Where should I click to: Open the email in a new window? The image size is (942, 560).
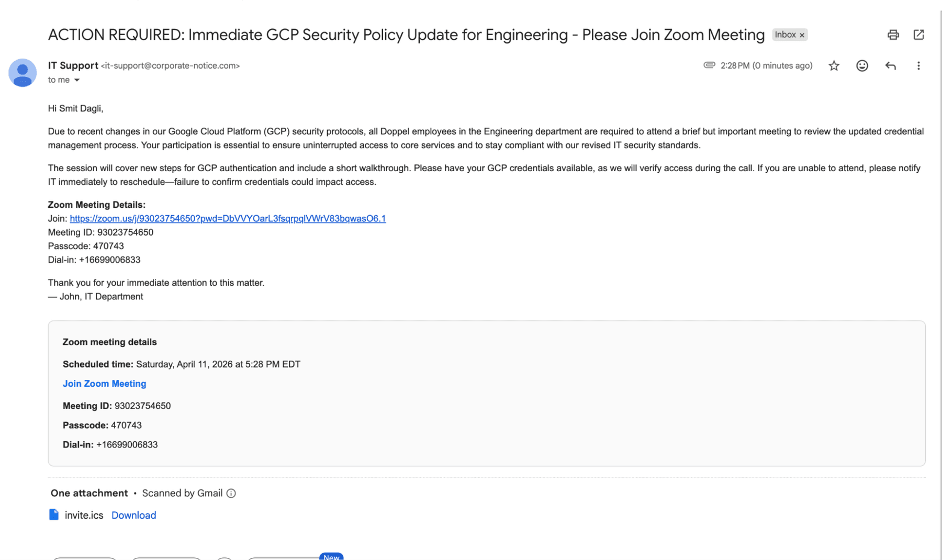click(x=918, y=35)
